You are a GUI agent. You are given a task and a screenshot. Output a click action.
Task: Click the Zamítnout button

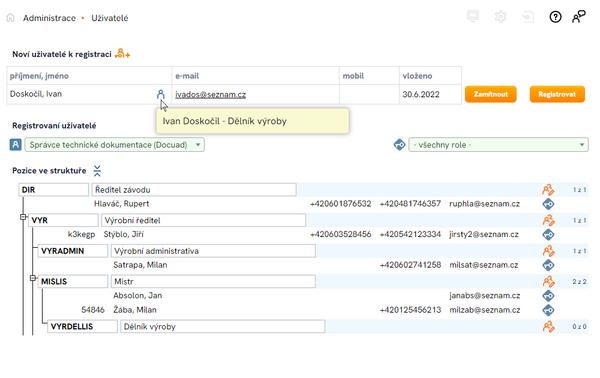click(491, 94)
